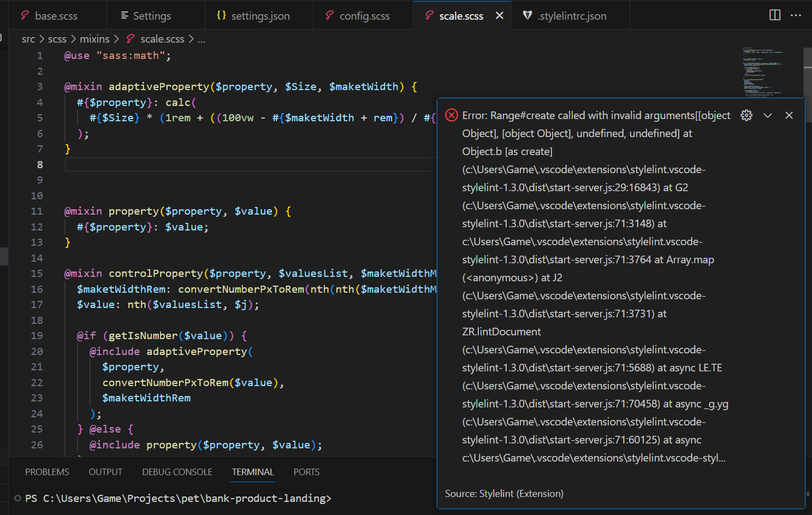812x515 pixels.
Task: Switch to the OUTPUT panel tab
Action: 105,472
